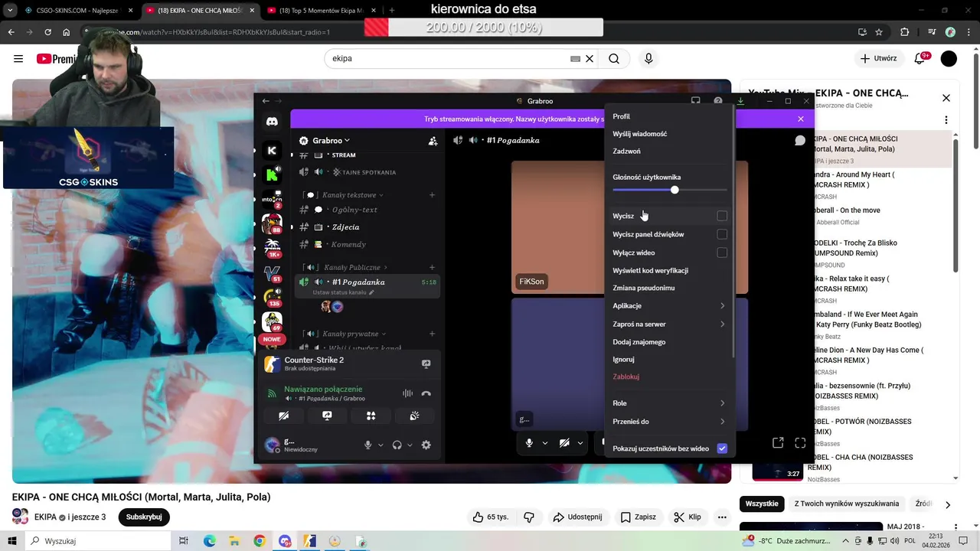Open Discord direct messages home icon
The width and height of the screenshot is (980, 551).
(272, 122)
